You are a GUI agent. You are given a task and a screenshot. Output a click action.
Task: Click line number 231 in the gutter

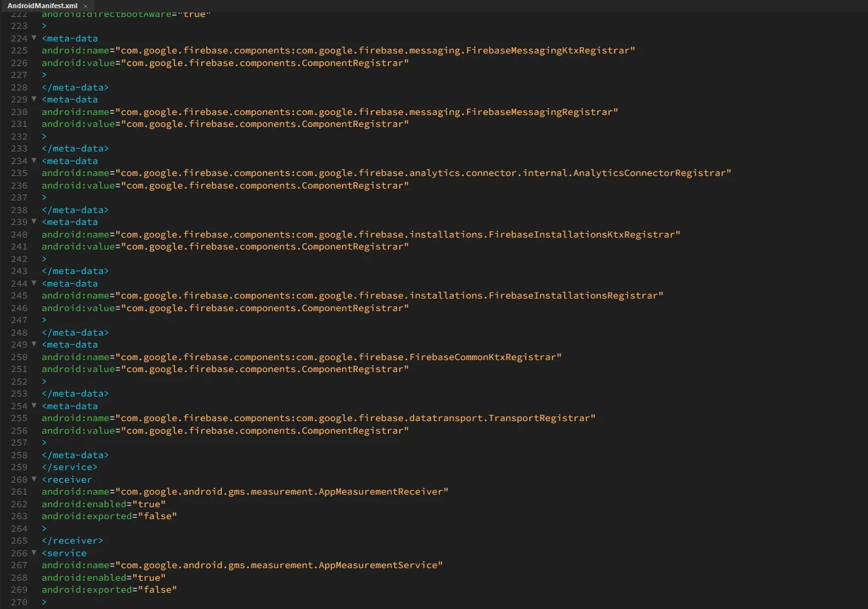tap(19, 124)
